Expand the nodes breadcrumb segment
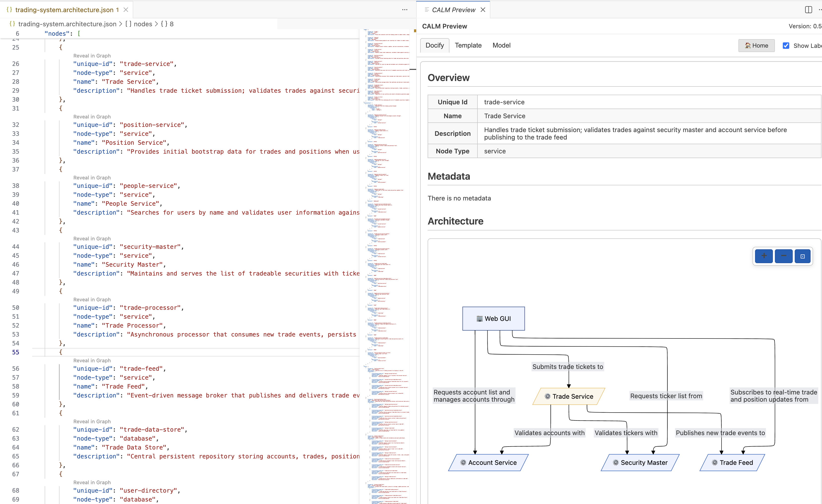This screenshot has width=822, height=504. pyautogui.click(x=143, y=24)
